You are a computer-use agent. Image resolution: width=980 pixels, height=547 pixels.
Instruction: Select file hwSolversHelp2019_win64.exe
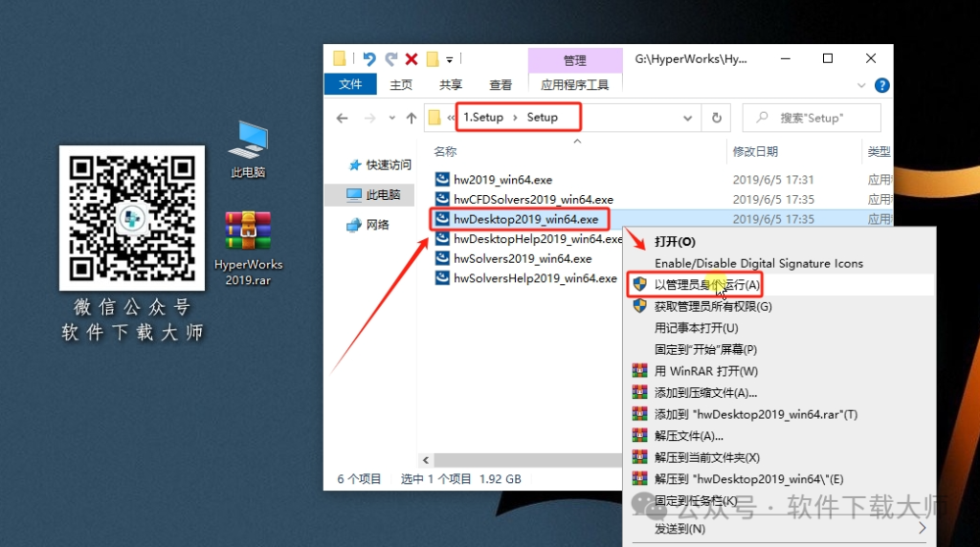click(x=535, y=278)
